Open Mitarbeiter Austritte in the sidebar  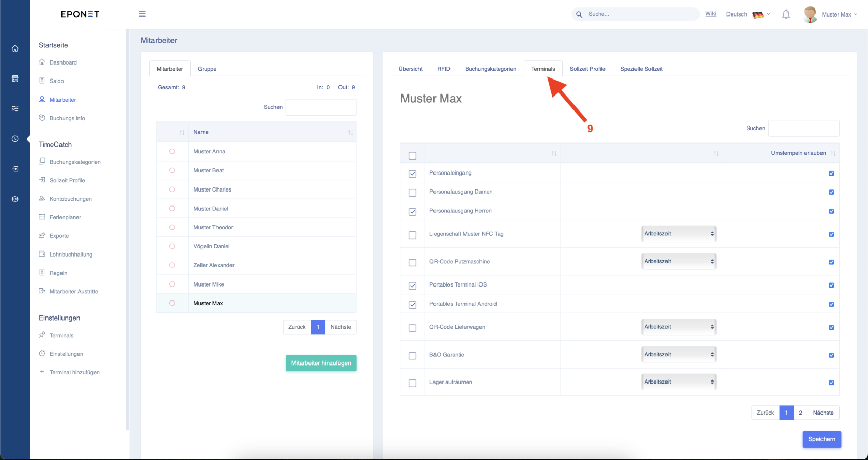tap(73, 292)
